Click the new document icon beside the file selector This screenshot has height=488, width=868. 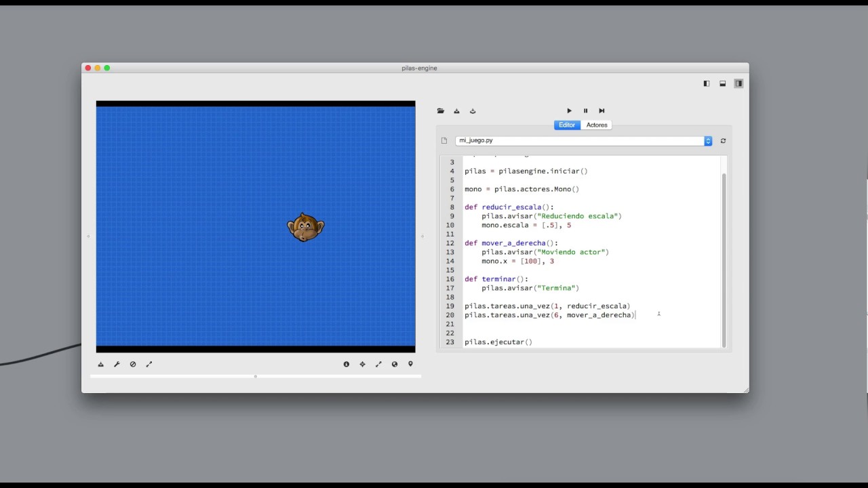[x=444, y=141]
